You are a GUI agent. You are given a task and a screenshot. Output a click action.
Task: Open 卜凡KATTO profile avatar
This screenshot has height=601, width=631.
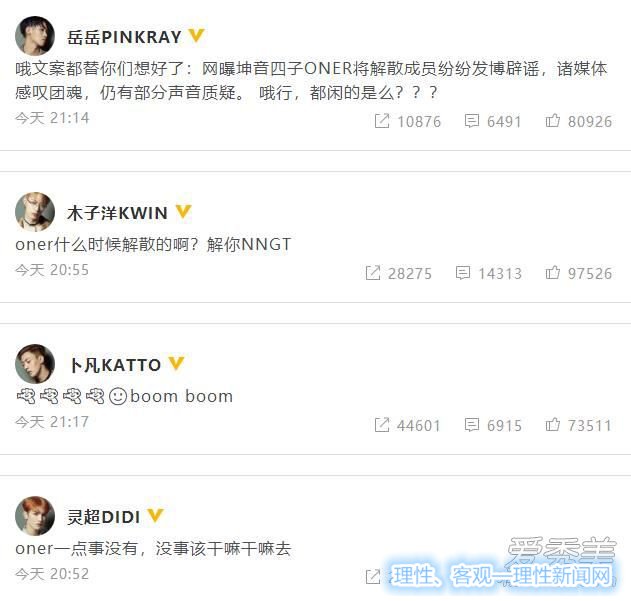[x=35, y=364]
